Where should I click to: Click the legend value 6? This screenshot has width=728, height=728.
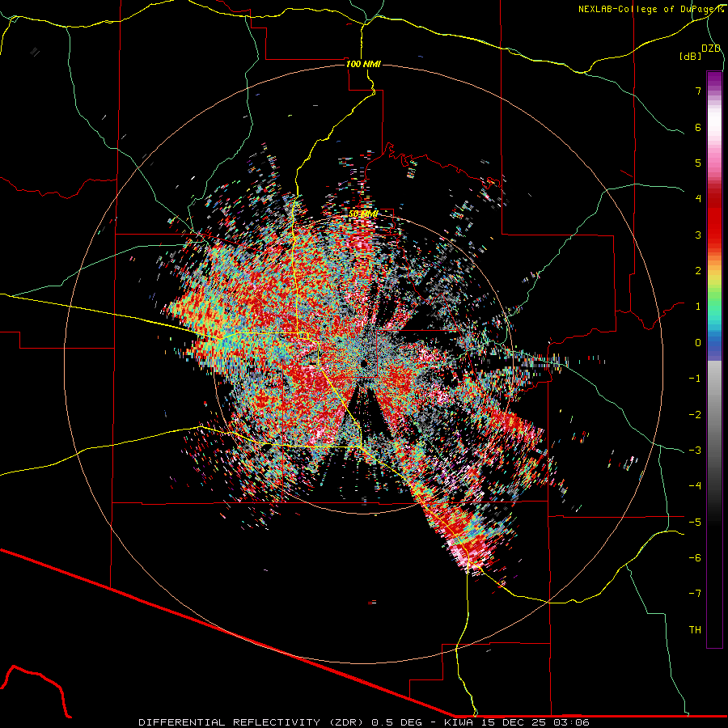[698, 127]
